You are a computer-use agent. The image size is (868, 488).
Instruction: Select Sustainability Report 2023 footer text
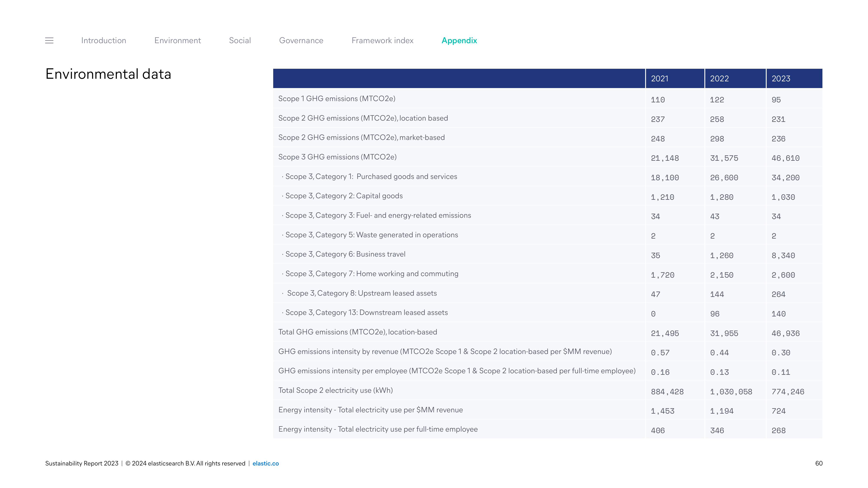point(82,463)
